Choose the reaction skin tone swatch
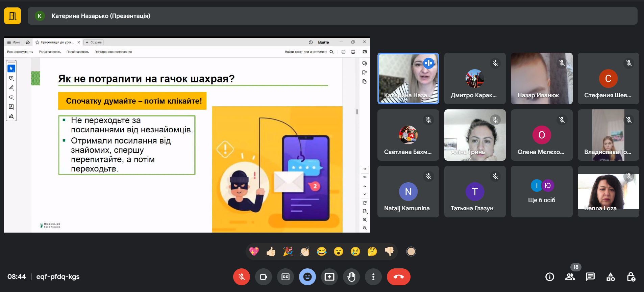644x292 pixels. pos(411,251)
